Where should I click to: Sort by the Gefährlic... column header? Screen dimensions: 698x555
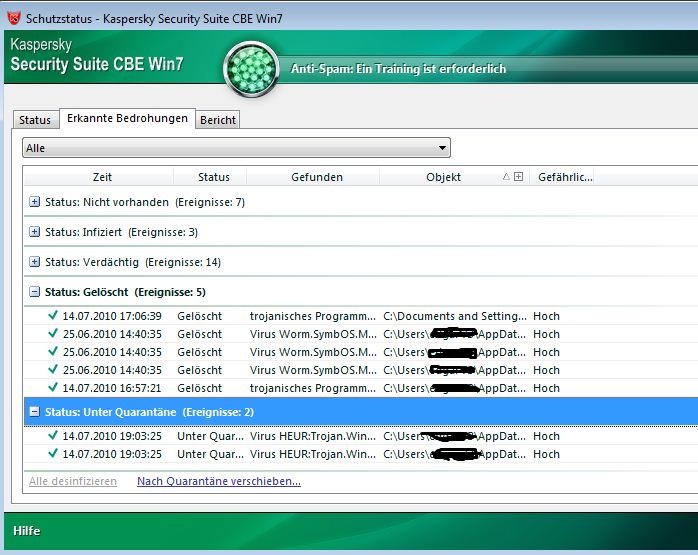tap(565, 177)
